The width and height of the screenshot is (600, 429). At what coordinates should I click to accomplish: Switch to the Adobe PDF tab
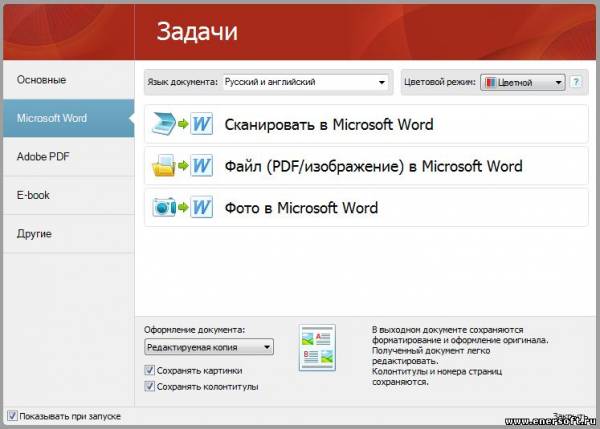69,157
